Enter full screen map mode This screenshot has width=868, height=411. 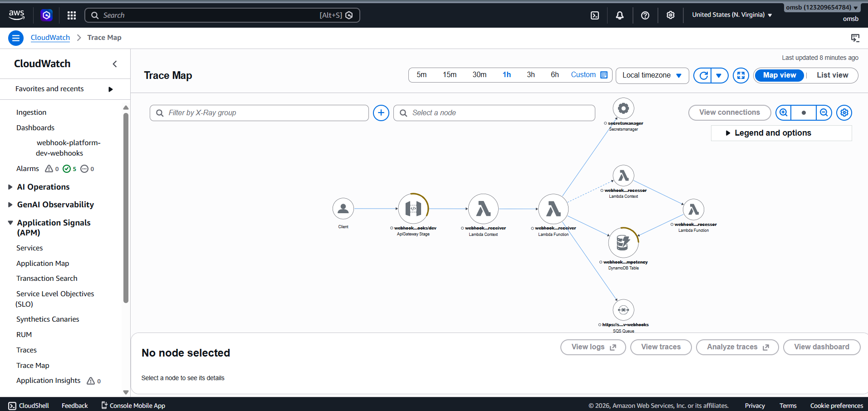(741, 75)
